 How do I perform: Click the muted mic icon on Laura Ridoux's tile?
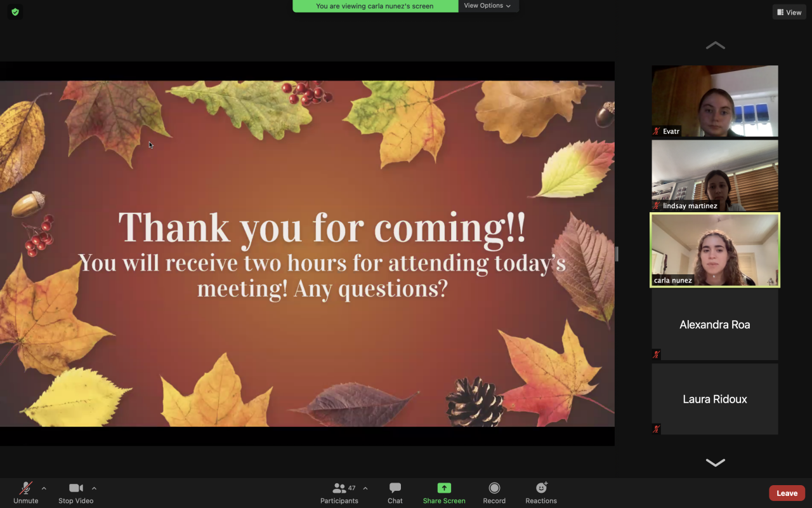(657, 429)
